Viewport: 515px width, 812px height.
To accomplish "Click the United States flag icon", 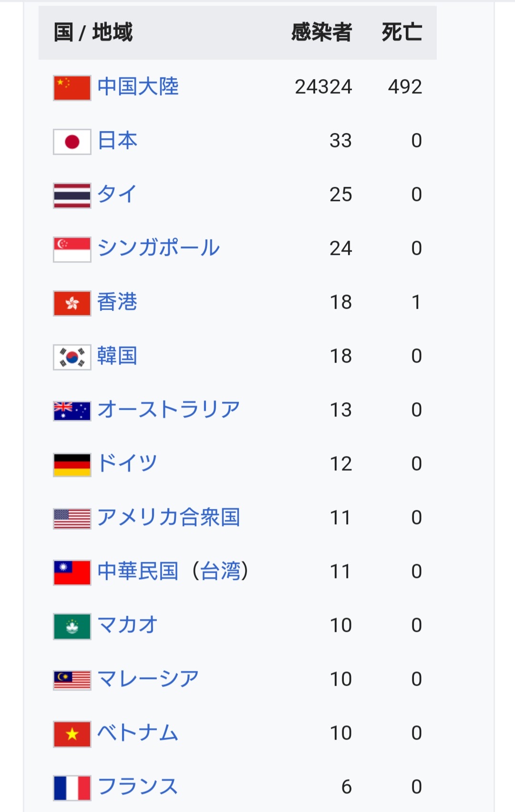I will (x=72, y=519).
